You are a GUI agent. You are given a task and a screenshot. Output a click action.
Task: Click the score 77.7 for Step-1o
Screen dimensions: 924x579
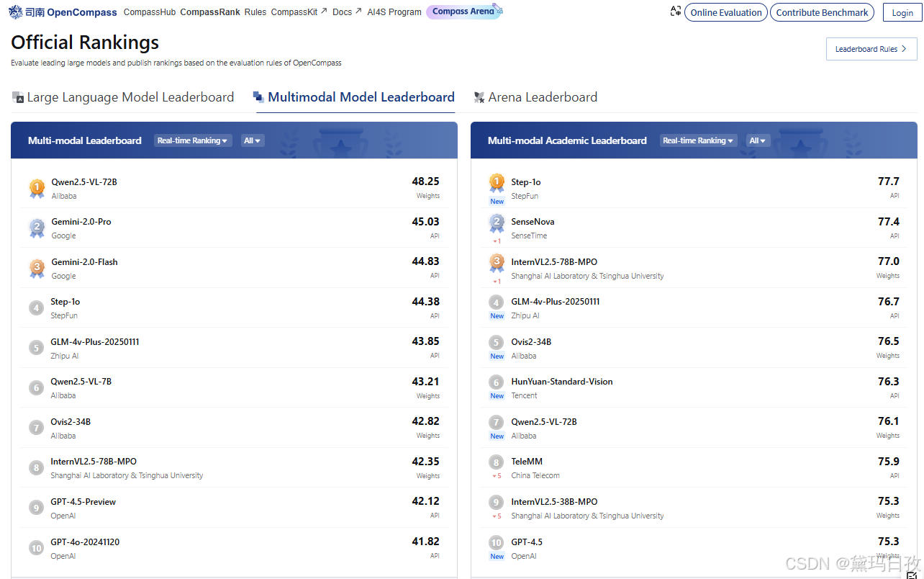coord(888,181)
